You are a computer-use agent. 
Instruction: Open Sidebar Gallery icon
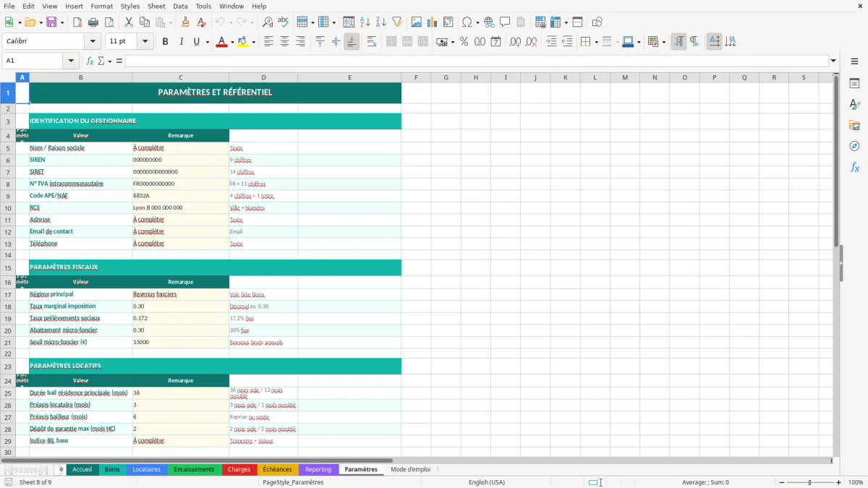click(854, 125)
